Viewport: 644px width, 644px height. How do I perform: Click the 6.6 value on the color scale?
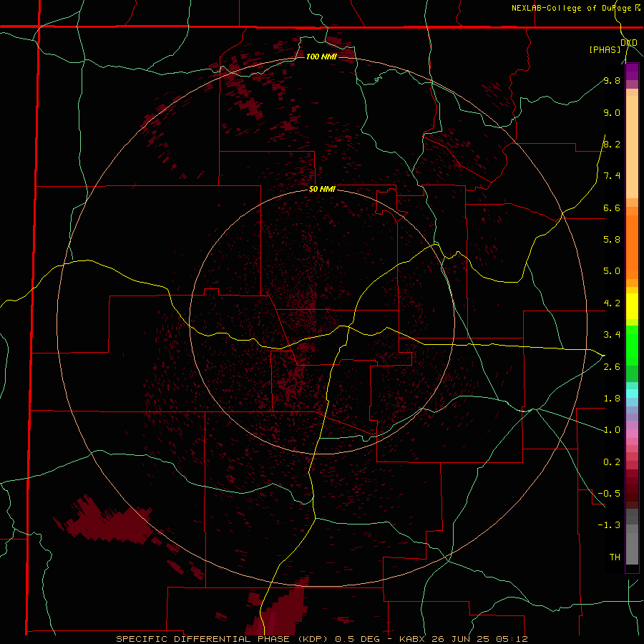(612, 208)
